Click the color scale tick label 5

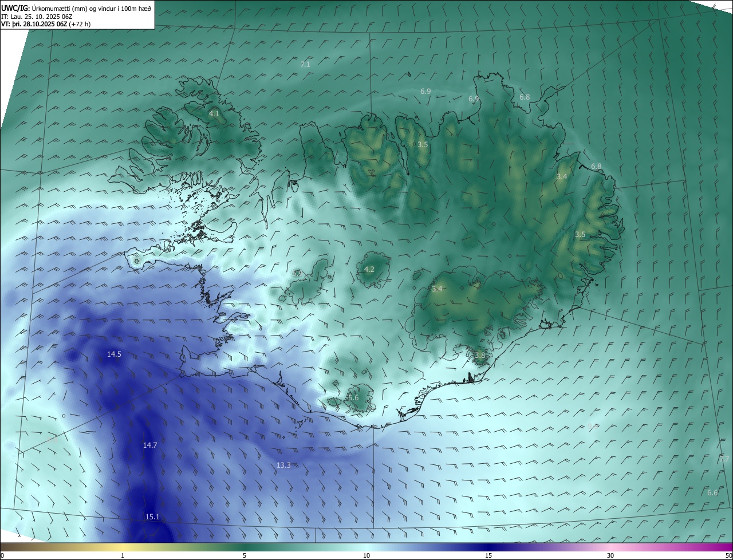pos(245,556)
